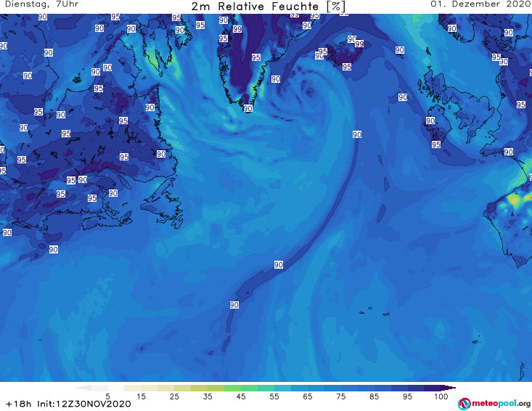Click the 99 contour label on Greenland's west coast
Screen dimensions: 532x411
tap(237, 29)
